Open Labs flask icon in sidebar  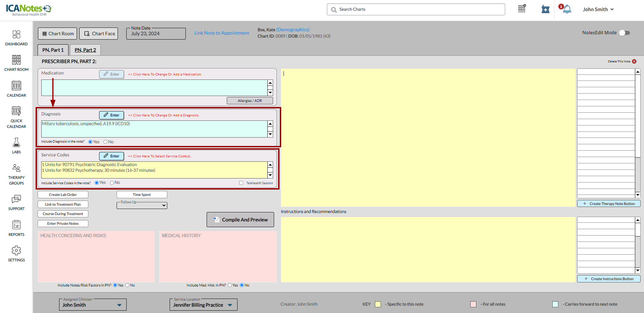coord(16,143)
